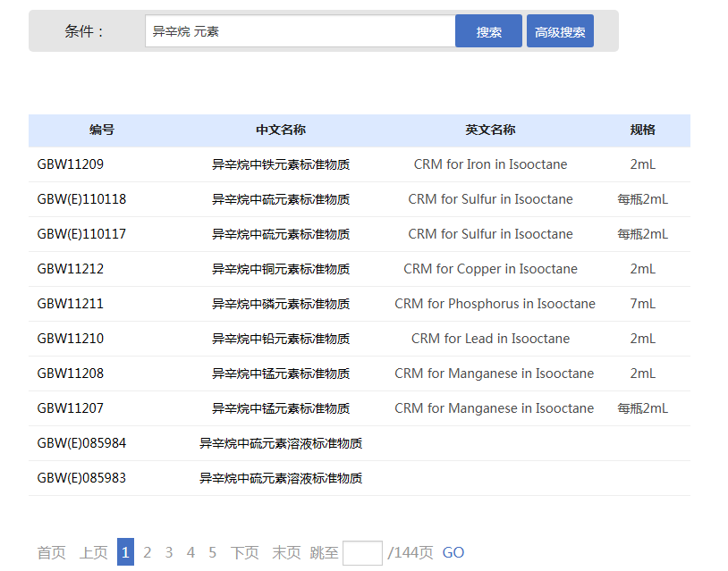Click the 英文名称 column header

(x=490, y=130)
